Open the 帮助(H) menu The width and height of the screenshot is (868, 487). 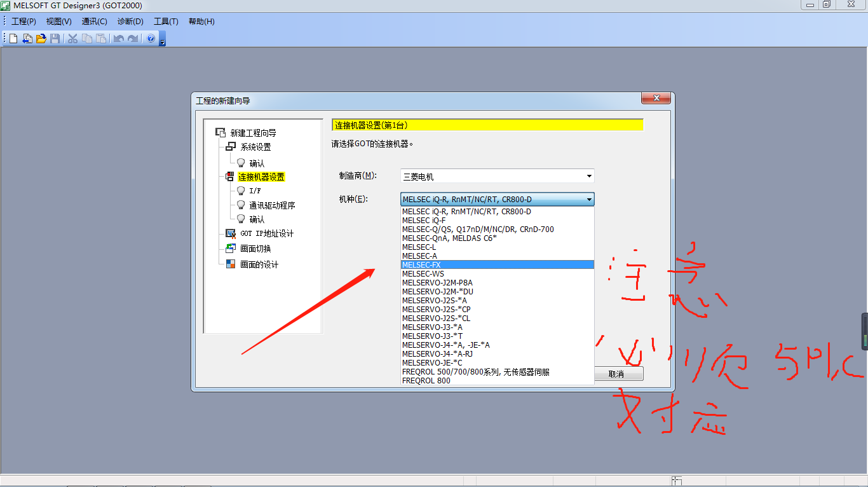pos(201,22)
